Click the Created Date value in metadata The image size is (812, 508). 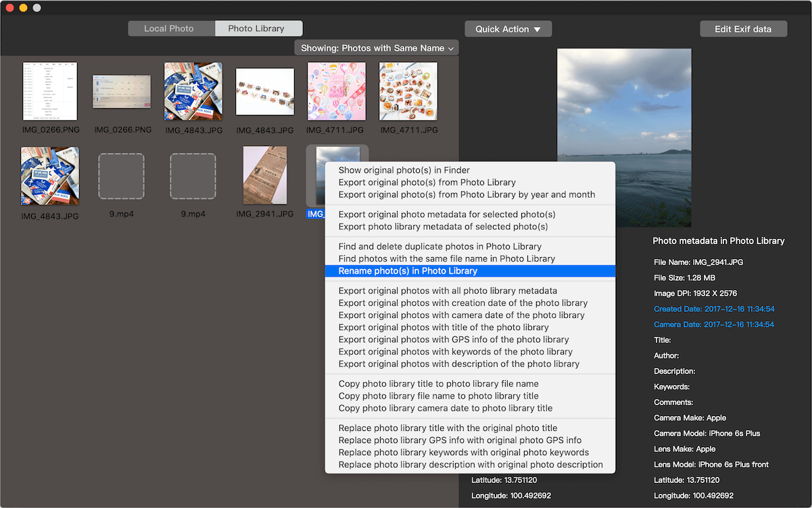tap(714, 309)
